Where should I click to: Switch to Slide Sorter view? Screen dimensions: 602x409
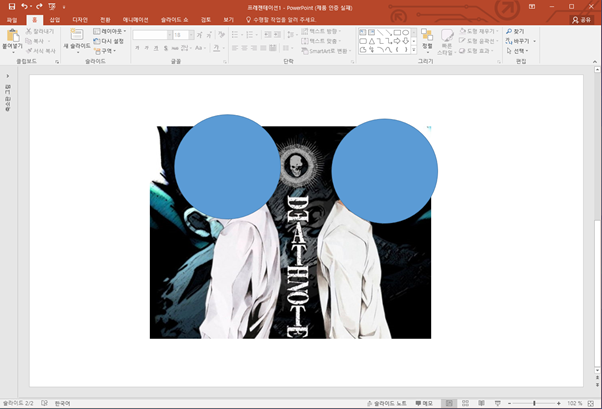coord(465,403)
